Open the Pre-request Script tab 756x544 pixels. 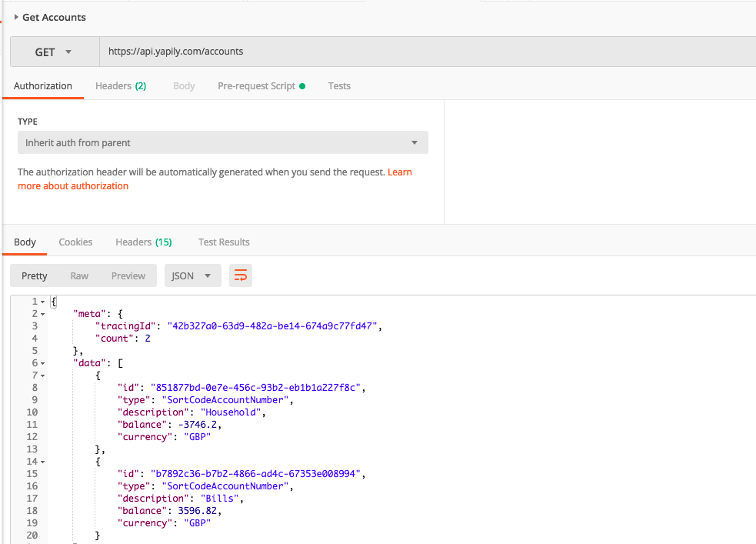coord(261,86)
